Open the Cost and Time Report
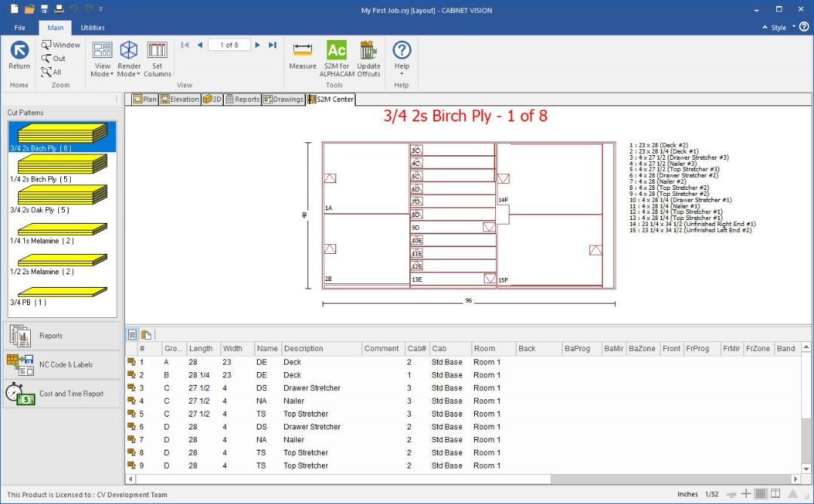This screenshot has height=504, width=814. 62,393
